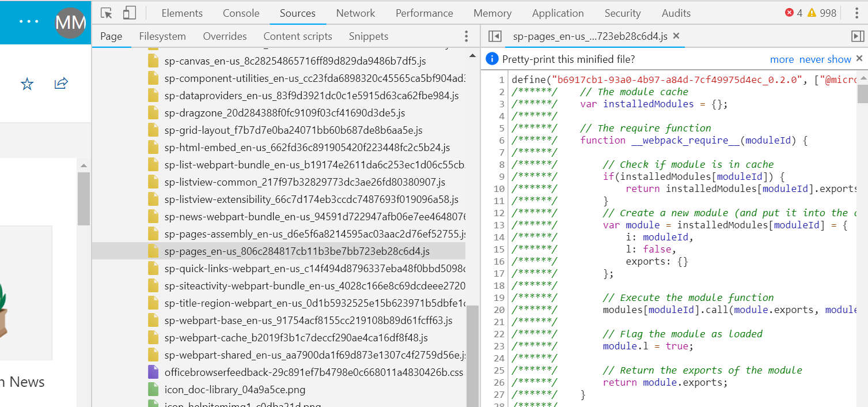Open the SharePoint Share panel

[x=60, y=84]
